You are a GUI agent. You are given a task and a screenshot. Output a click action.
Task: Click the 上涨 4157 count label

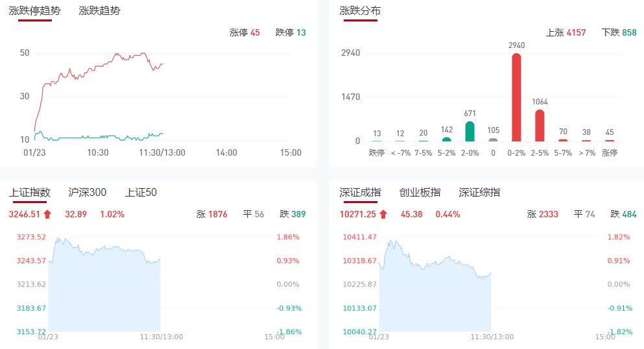(x=566, y=32)
